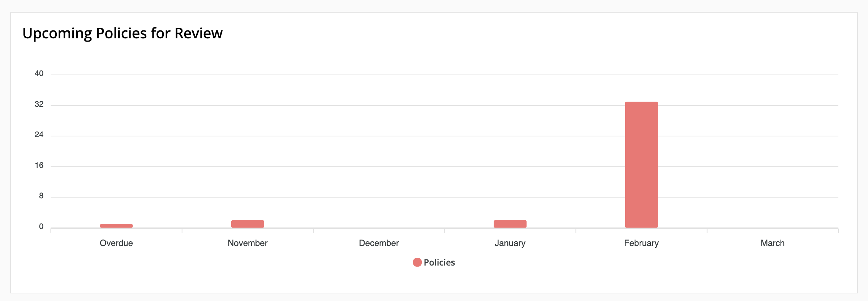The width and height of the screenshot is (868, 301).
Task: Click the 40 value on the y-axis
Action: (x=39, y=73)
